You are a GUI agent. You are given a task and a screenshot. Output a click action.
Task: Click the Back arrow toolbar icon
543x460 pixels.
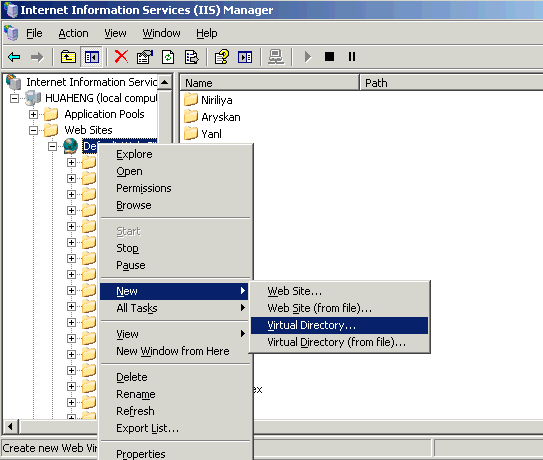[14, 57]
